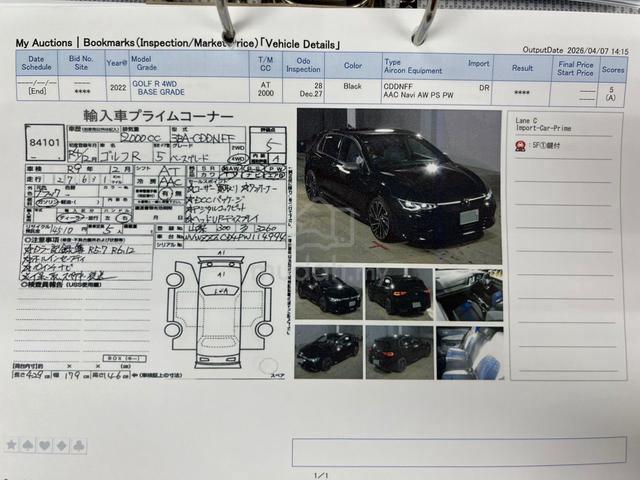
Task: Click the star bookmark icon
Action: coord(12,445)
